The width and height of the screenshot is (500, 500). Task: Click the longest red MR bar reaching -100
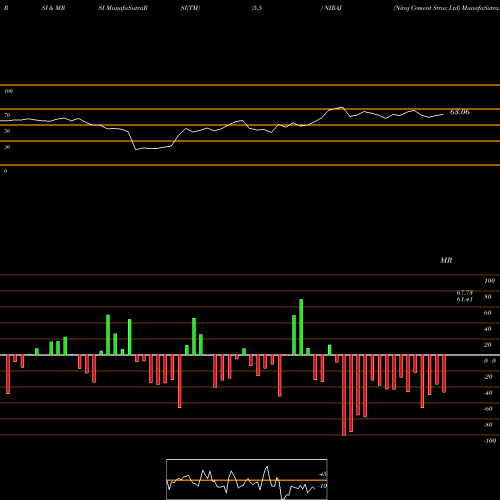coord(344,395)
